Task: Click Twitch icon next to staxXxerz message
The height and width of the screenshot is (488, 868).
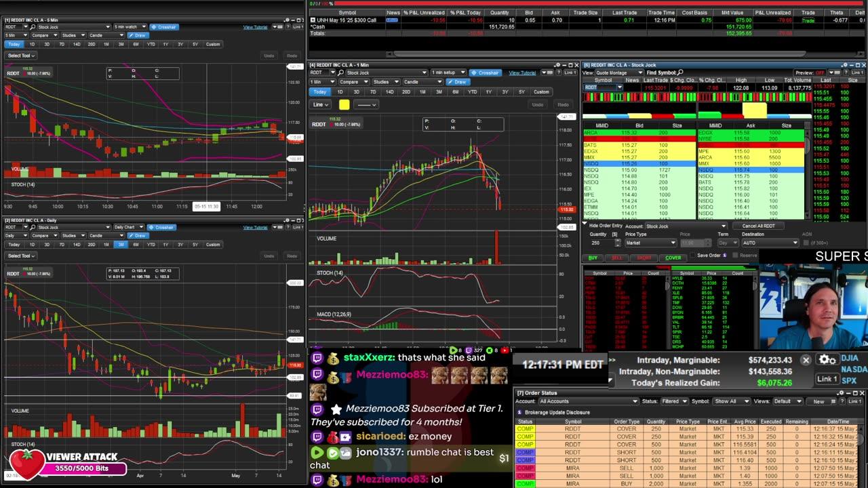Action: [x=317, y=357]
